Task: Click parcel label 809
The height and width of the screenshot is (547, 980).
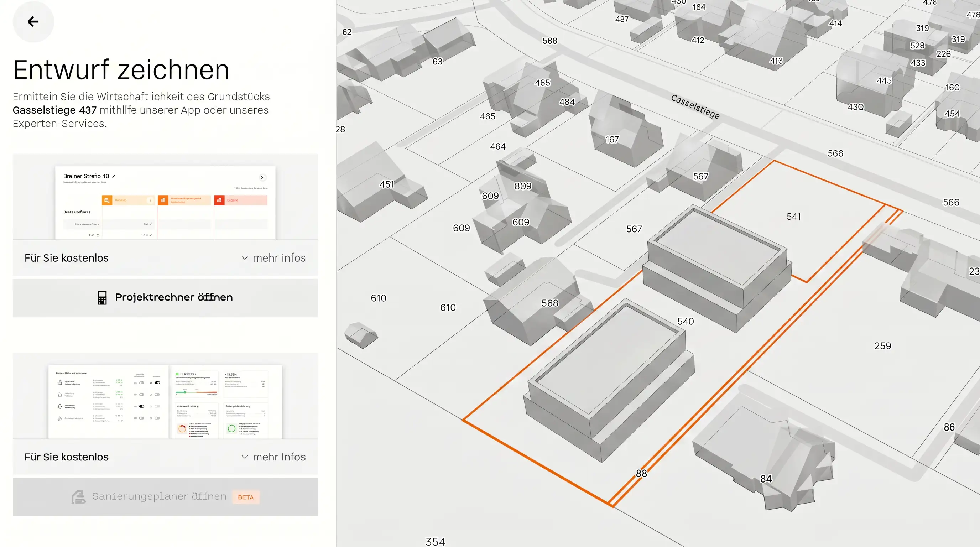Action: (x=523, y=186)
